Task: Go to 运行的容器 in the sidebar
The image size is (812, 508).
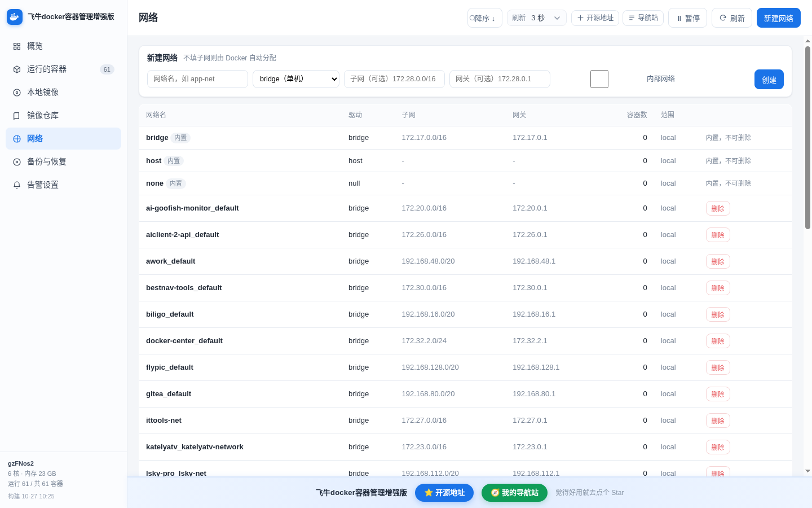Action: [x=63, y=69]
